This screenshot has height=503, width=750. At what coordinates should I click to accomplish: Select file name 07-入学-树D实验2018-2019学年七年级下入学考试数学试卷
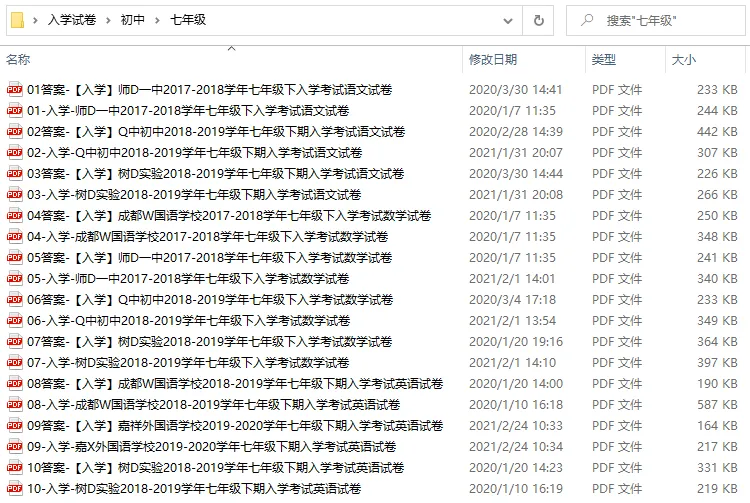pos(188,362)
